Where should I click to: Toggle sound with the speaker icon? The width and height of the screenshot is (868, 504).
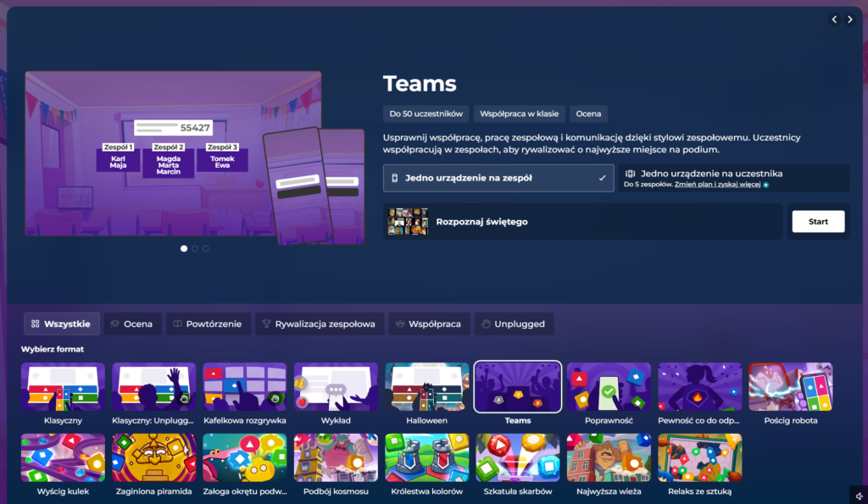pyautogui.click(x=860, y=496)
